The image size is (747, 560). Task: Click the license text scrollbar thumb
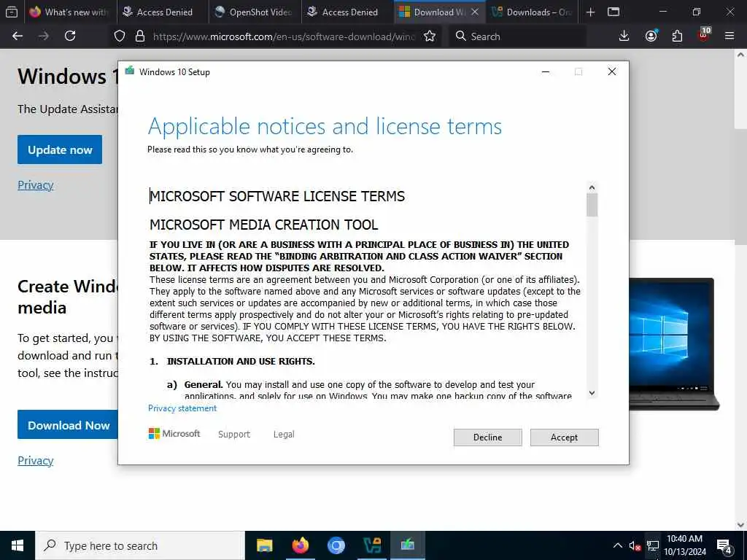tap(592, 205)
